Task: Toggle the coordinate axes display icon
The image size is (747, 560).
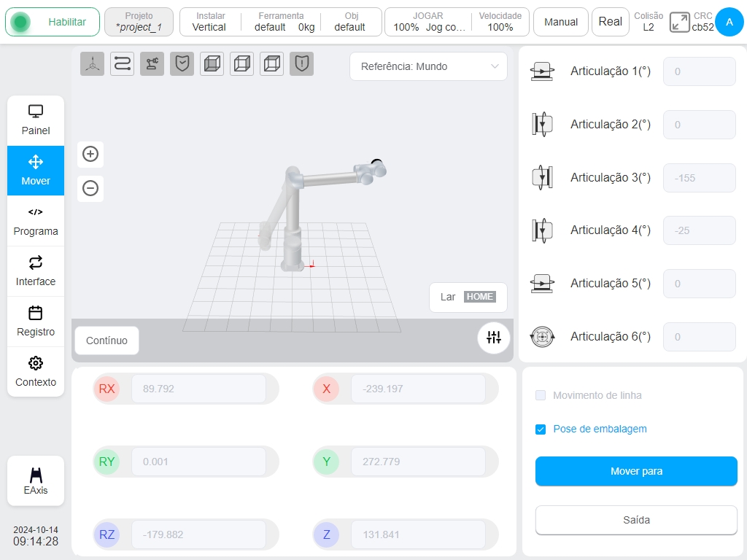Action: click(x=92, y=64)
